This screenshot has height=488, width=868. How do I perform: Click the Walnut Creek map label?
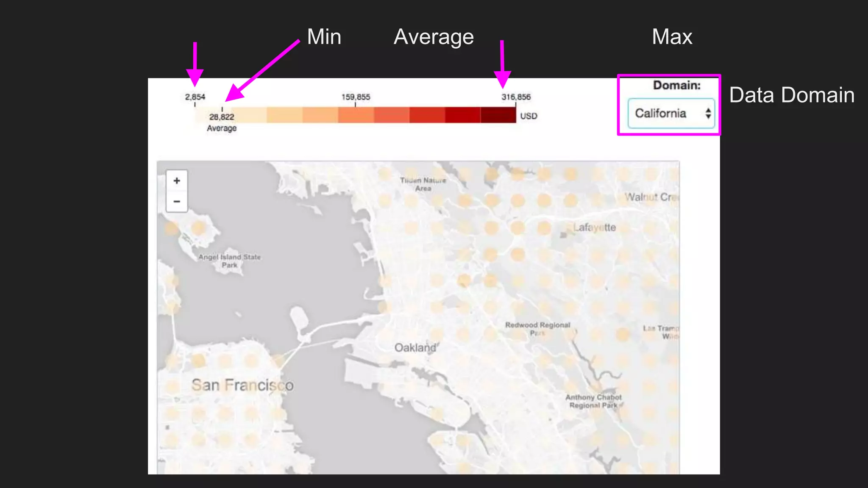click(x=651, y=197)
